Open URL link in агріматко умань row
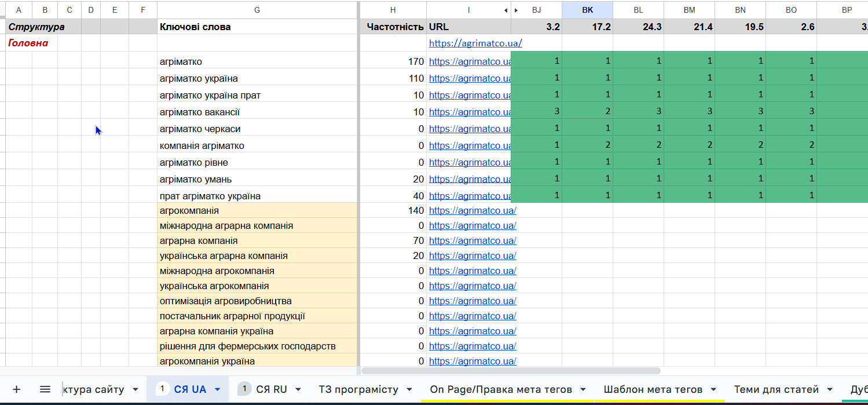 click(x=470, y=179)
